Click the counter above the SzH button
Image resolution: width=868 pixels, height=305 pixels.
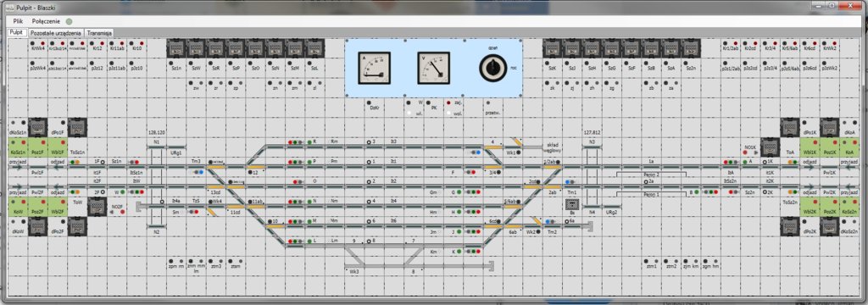(592, 48)
